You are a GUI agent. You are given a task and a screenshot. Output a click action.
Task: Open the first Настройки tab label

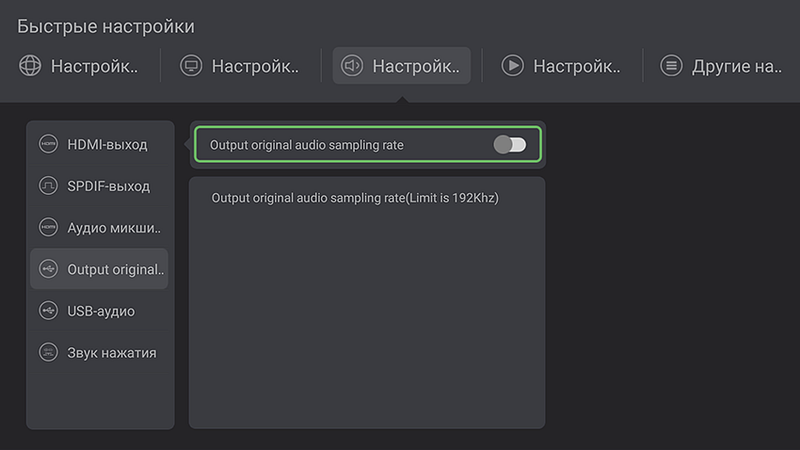94,67
